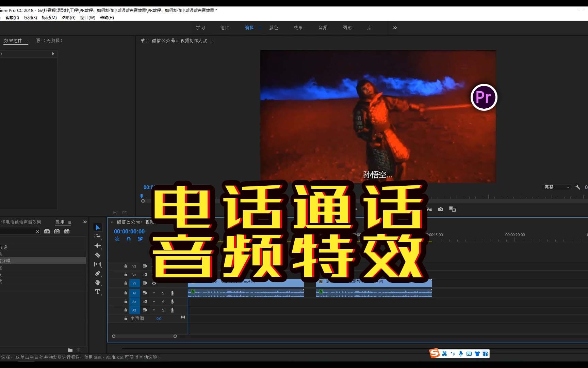Open program monitor wrench settings
Screen dimensions: 588x368
[x=578, y=187]
